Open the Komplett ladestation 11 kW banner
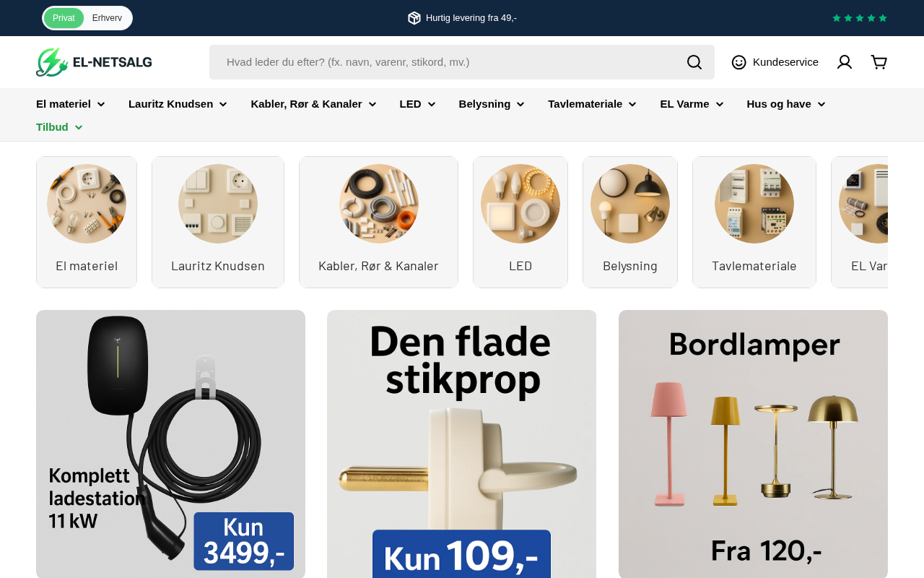 (170, 444)
